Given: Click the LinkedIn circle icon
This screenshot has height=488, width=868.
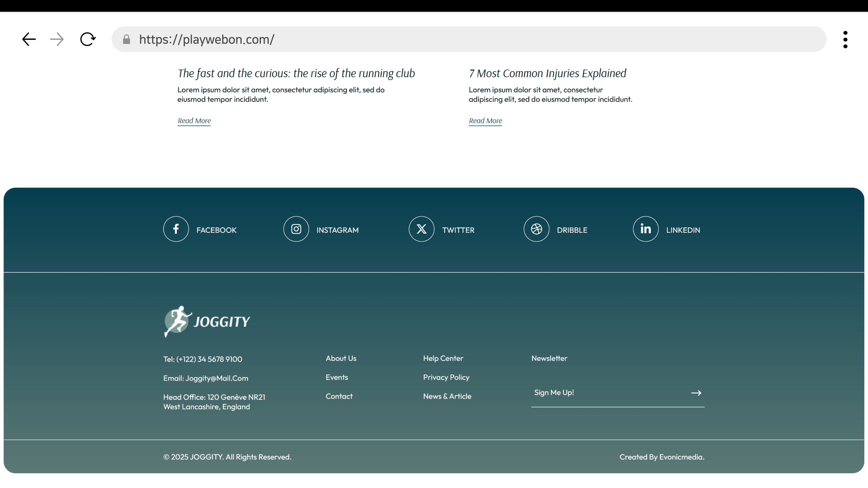Looking at the screenshot, I should [x=645, y=229].
